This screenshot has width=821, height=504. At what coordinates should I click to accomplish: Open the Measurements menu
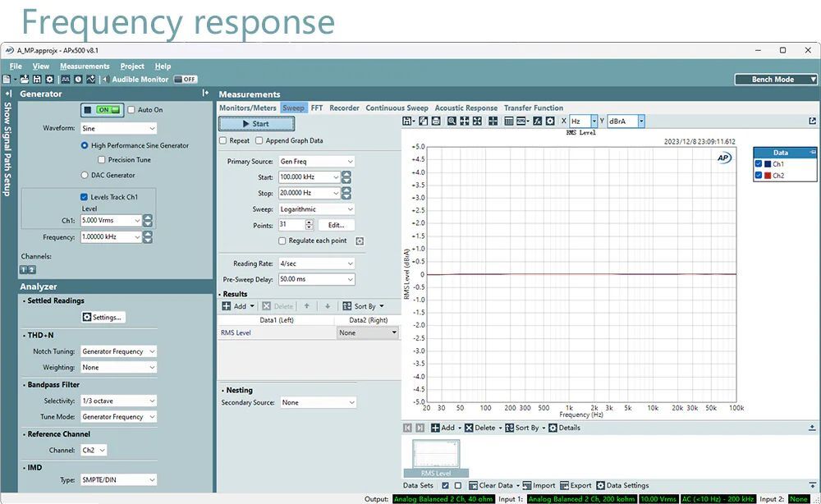point(85,66)
